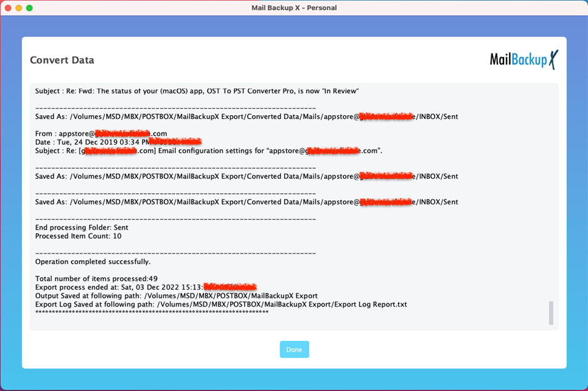Click 'Output Saved at following path' line

tap(176, 296)
